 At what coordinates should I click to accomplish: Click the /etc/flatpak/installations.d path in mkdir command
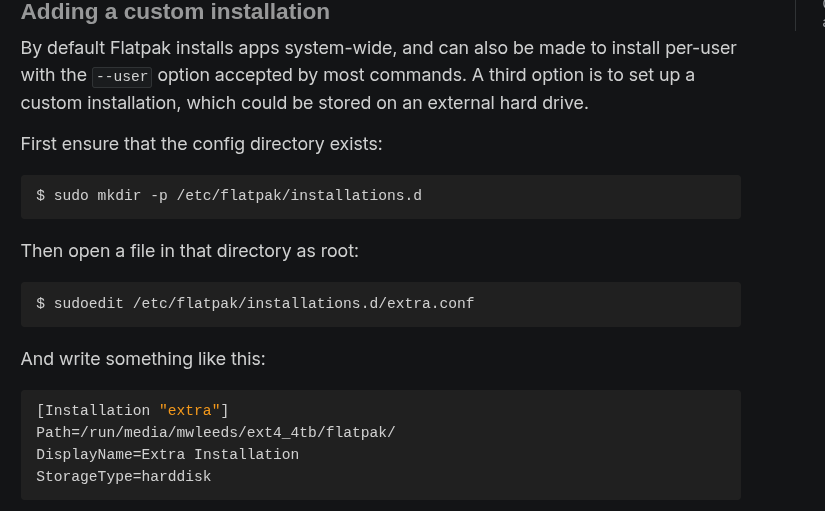299,196
